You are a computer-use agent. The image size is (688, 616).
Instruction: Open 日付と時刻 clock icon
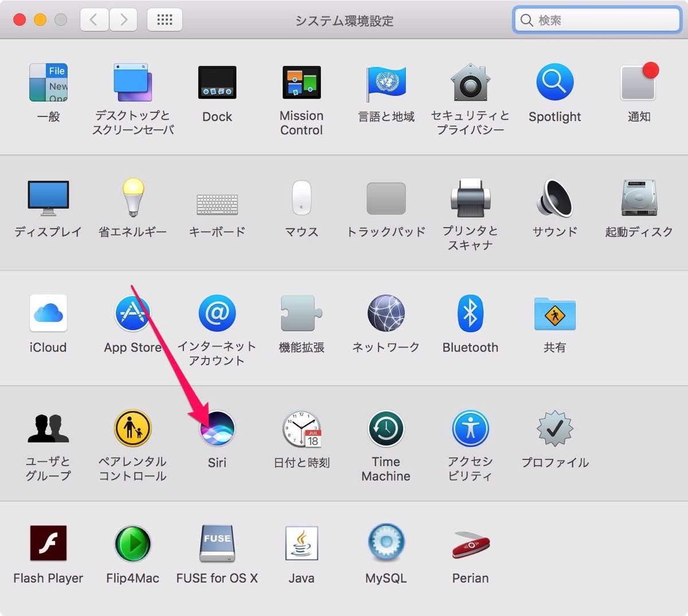click(x=302, y=429)
